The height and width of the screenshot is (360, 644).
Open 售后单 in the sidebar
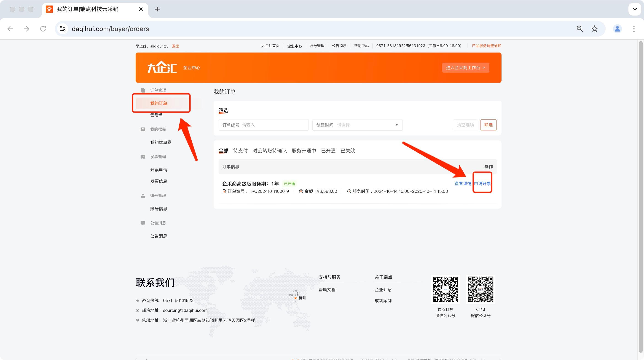point(156,115)
